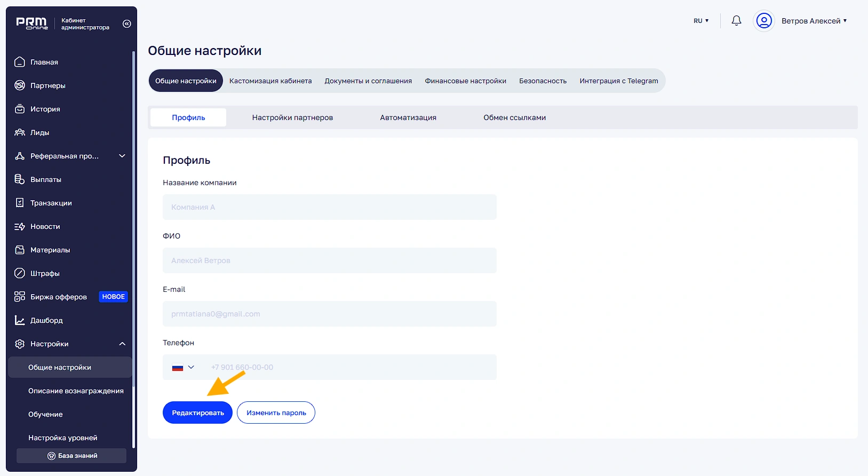
Task: Open Главная via its home icon
Action: (20, 62)
